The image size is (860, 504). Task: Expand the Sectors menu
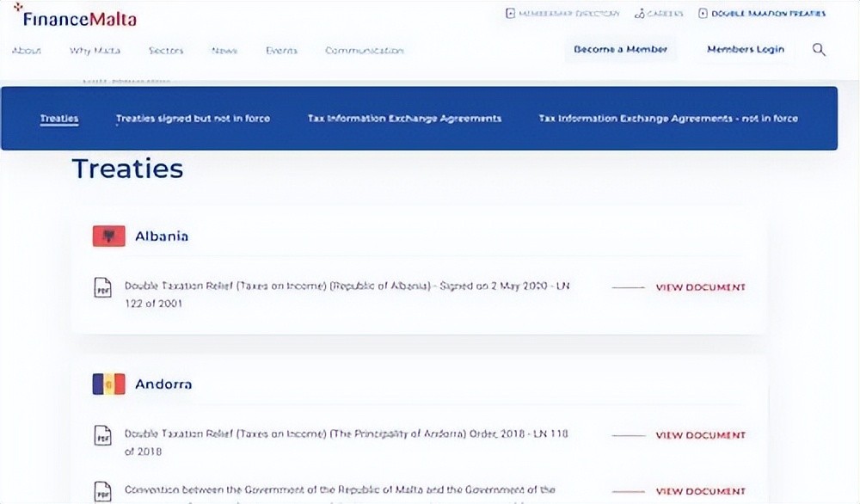[166, 51]
